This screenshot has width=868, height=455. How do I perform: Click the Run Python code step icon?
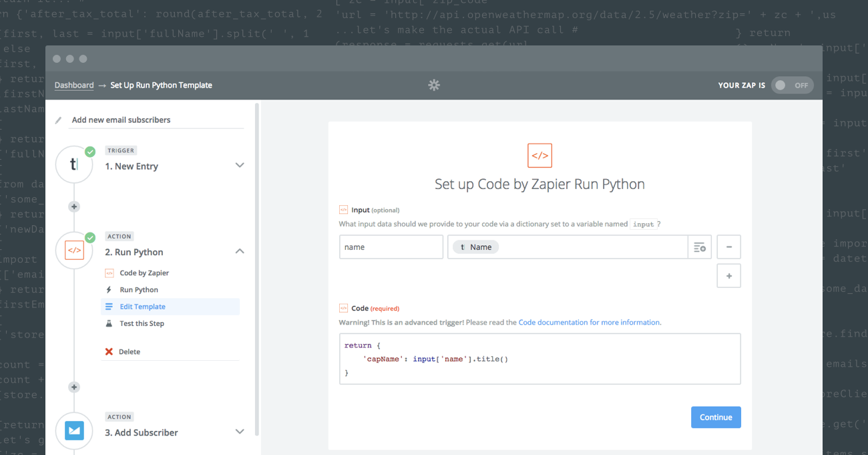coord(74,251)
